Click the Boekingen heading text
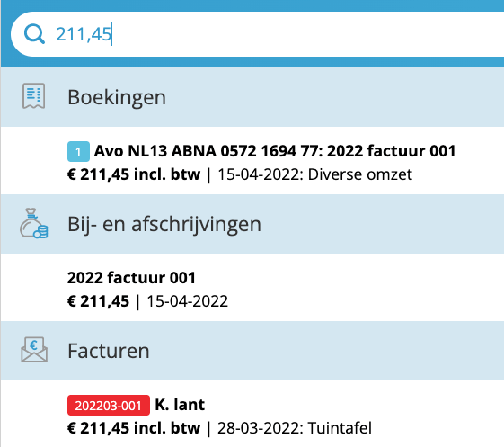Viewport: 504px width, 447px height. point(117,97)
